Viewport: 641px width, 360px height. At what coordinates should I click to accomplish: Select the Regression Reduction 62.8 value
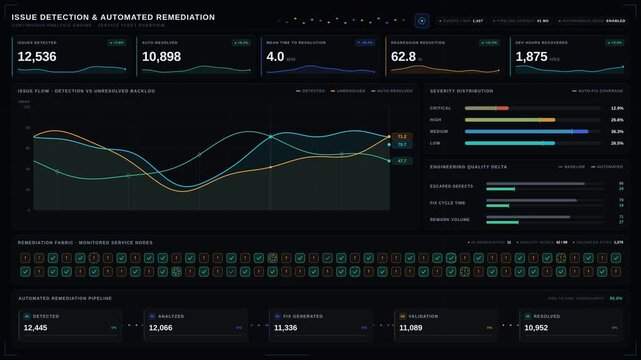[x=403, y=57]
